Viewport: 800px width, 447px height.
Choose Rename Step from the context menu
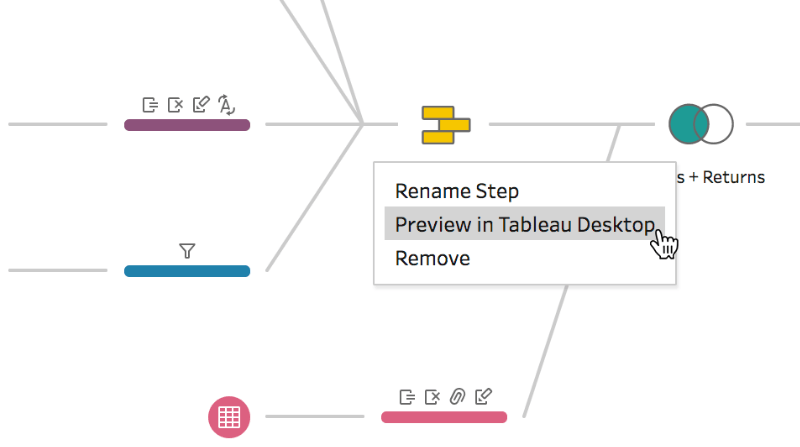456,191
